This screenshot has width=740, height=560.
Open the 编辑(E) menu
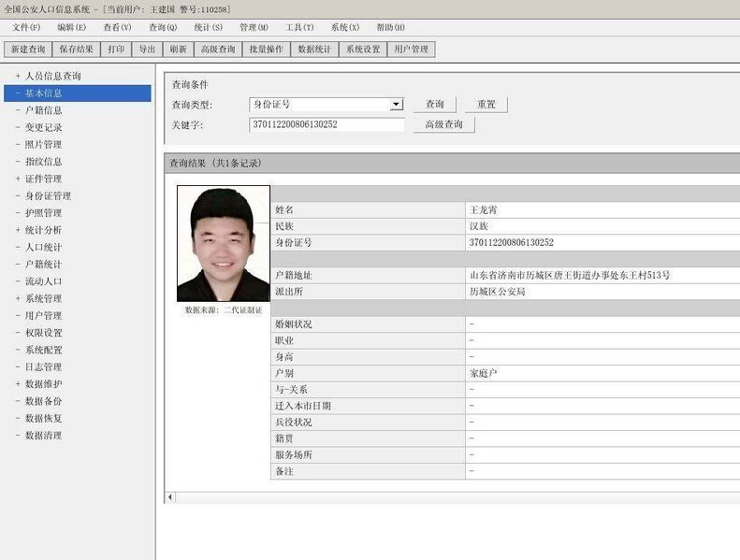[x=71, y=27]
